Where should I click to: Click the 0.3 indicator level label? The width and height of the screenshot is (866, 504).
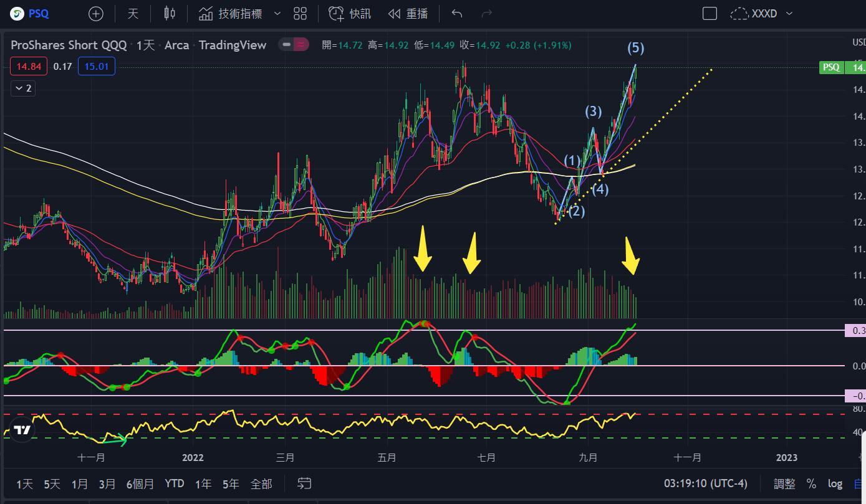(x=855, y=331)
